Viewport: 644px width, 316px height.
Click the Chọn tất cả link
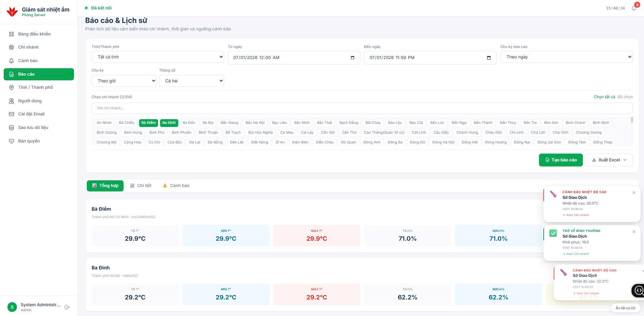click(604, 97)
